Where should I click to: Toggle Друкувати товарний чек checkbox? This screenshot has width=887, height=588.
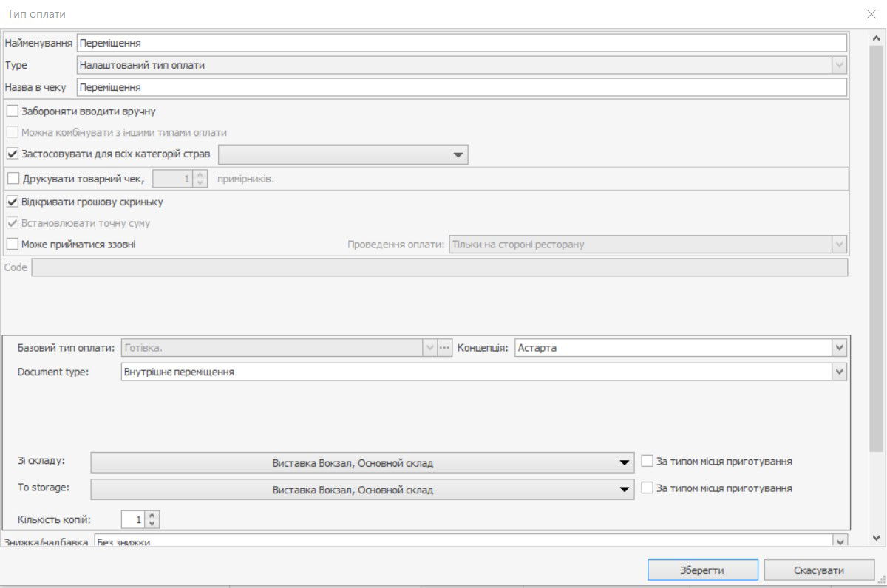13,178
